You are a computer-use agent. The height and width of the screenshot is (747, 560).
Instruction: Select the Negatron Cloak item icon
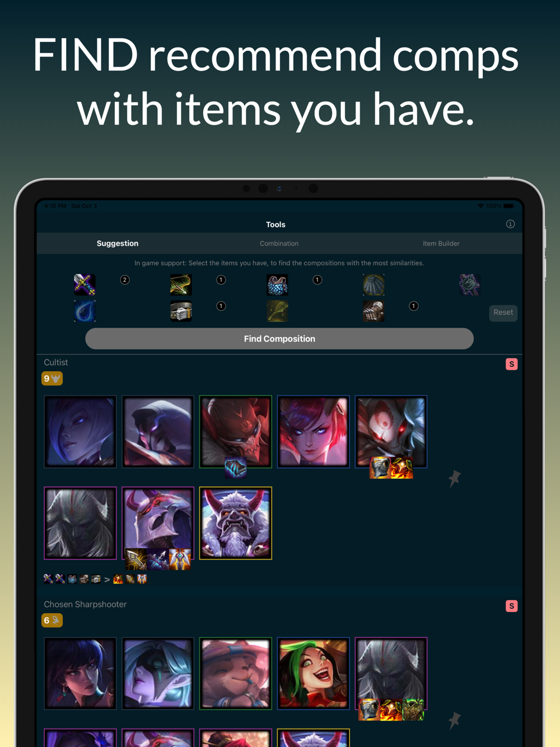[x=374, y=284]
